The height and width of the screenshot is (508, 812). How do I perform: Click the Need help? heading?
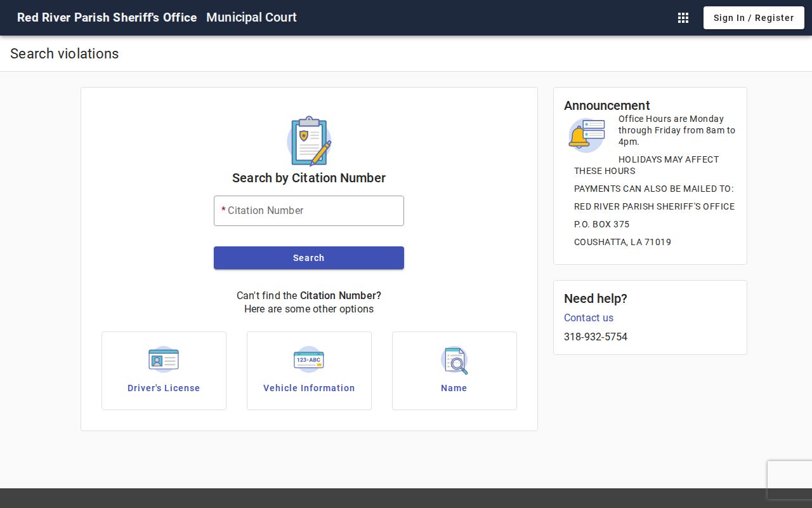tap(596, 298)
